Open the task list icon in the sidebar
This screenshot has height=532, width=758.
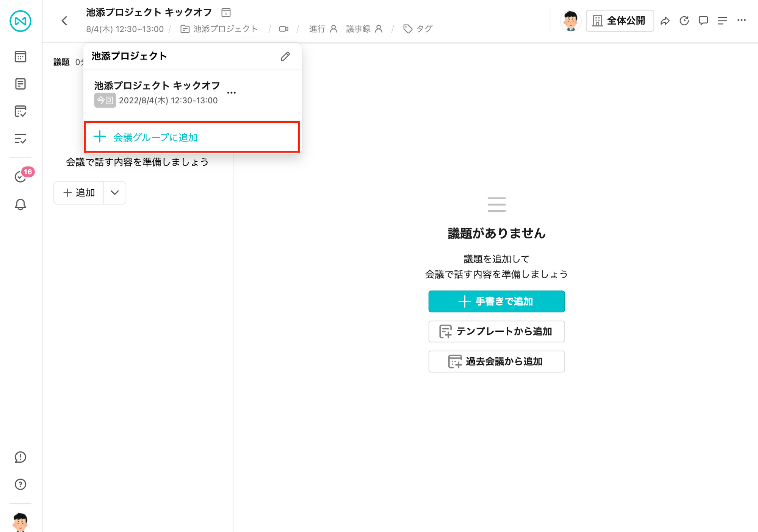click(20, 139)
